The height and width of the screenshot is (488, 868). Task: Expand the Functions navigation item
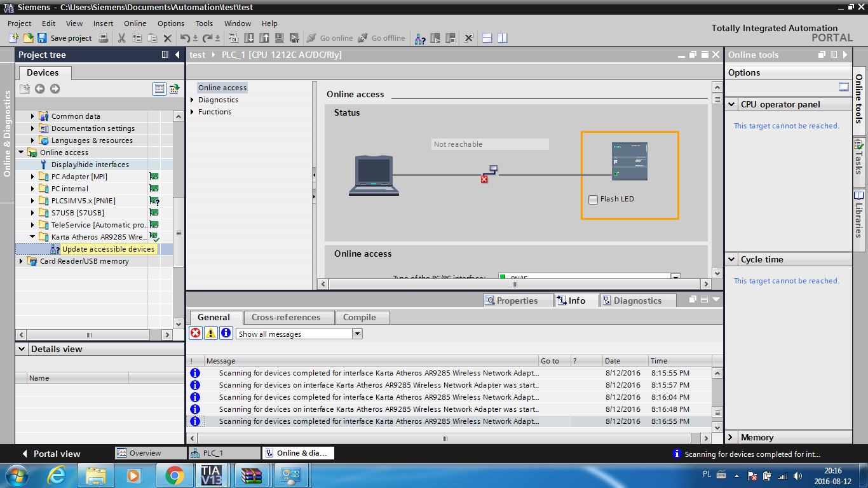click(192, 112)
